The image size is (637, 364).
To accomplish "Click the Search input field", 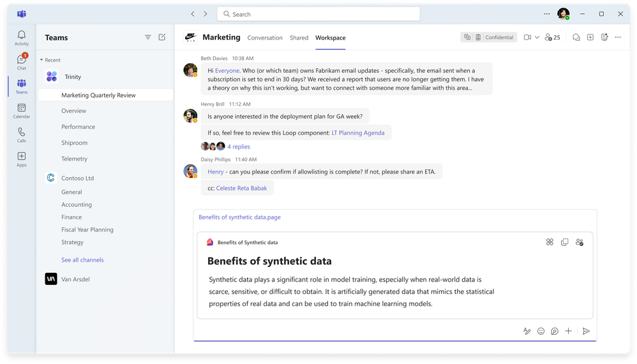I will (318, 14).
